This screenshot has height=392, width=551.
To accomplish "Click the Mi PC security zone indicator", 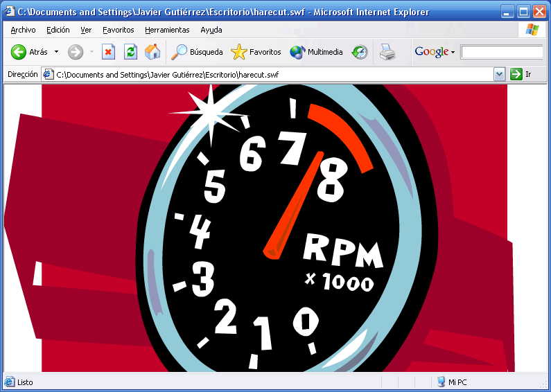I will [452, 382].
